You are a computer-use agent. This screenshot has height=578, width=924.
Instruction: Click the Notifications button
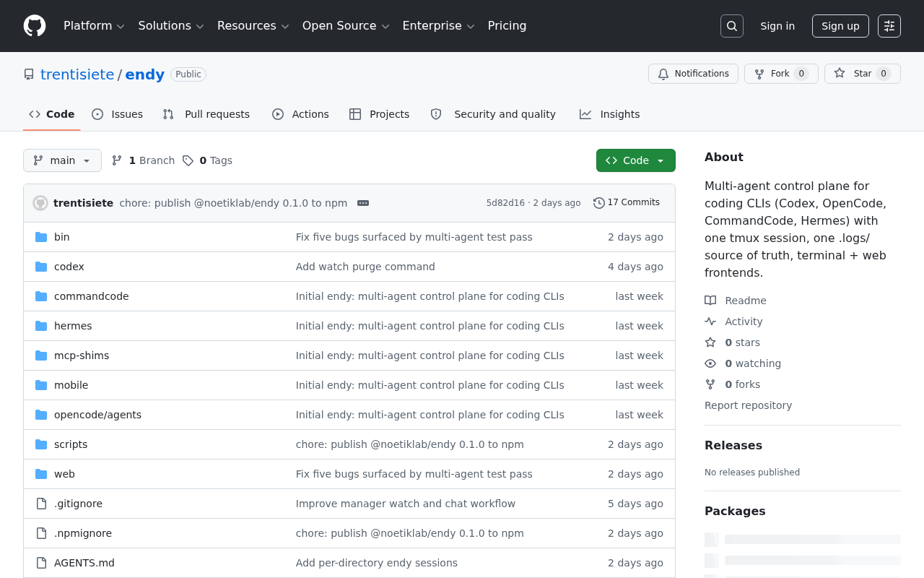click(693, 74)
